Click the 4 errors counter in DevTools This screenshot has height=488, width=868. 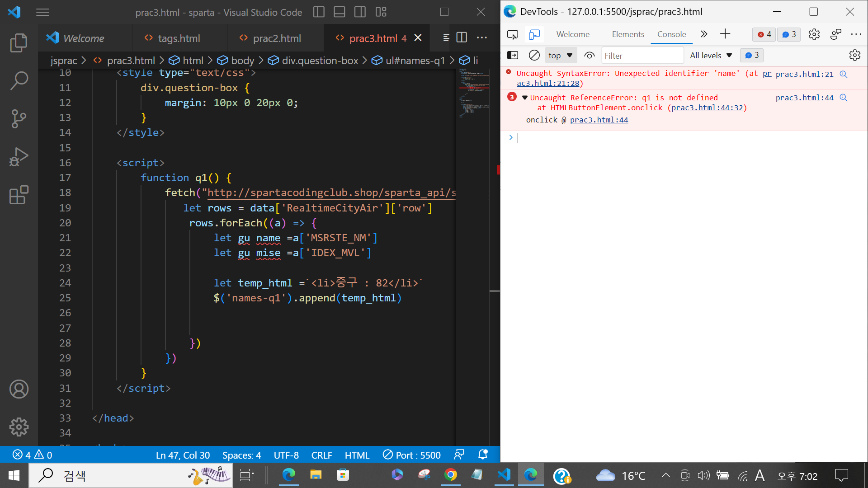764,34
